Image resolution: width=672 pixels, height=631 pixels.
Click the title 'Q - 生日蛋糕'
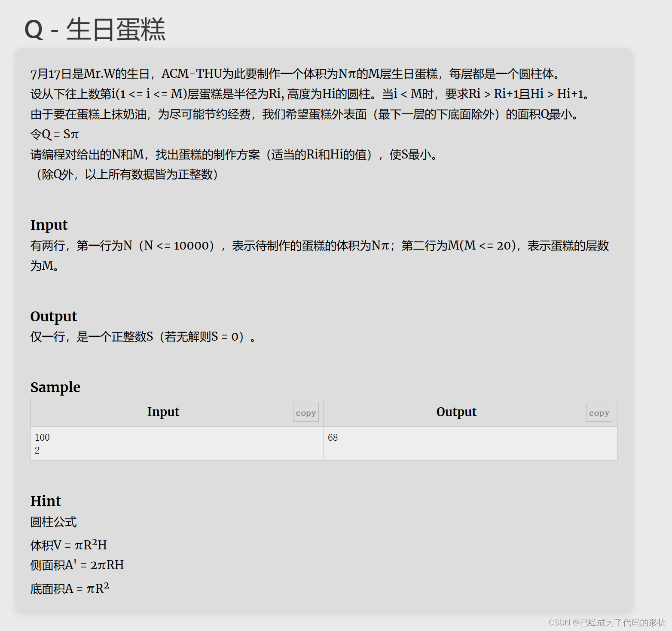coord(95,30)
